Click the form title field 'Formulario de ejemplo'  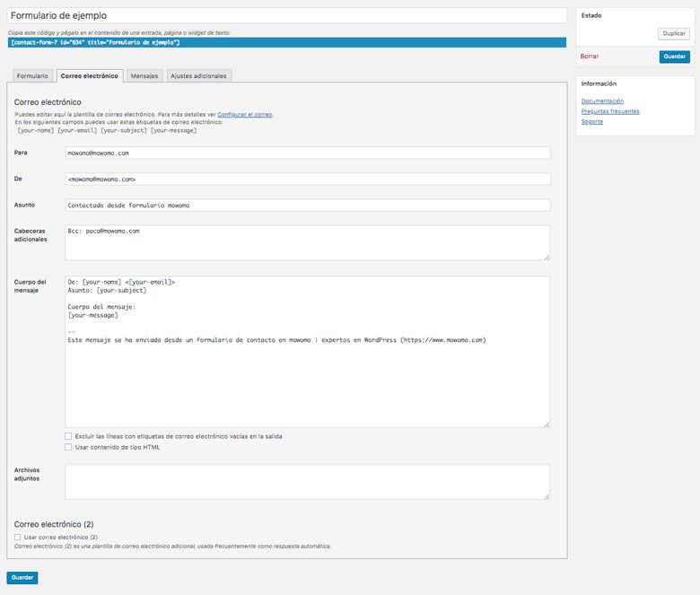287,15
